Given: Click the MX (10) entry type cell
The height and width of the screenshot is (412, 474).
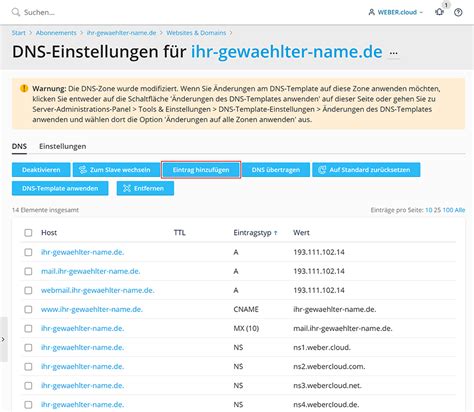Looking at the screenshot, I should click(246, 328).
